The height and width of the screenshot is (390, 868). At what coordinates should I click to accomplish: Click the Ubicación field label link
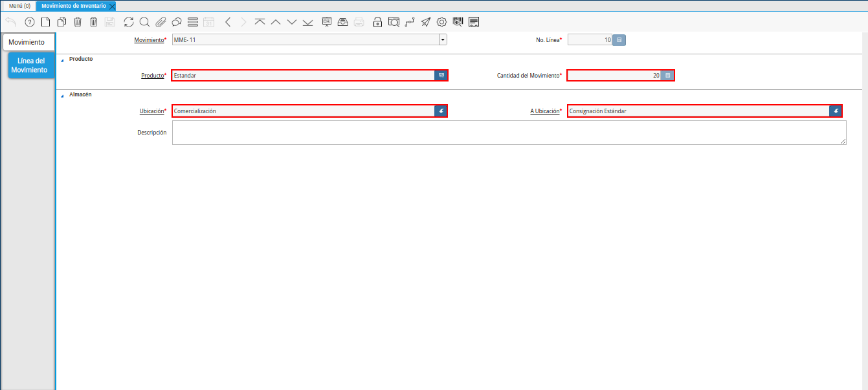(x=152, y=111)
